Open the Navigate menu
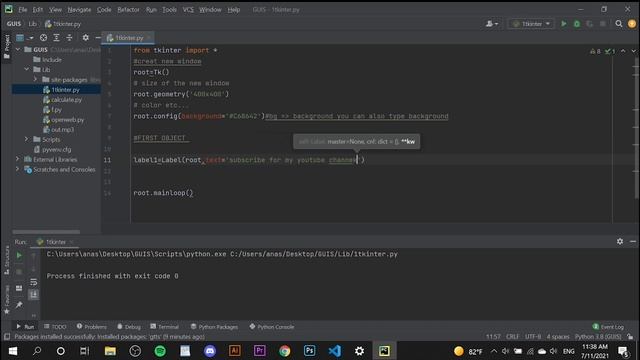640x360 pixels. [x=79, y=9]
